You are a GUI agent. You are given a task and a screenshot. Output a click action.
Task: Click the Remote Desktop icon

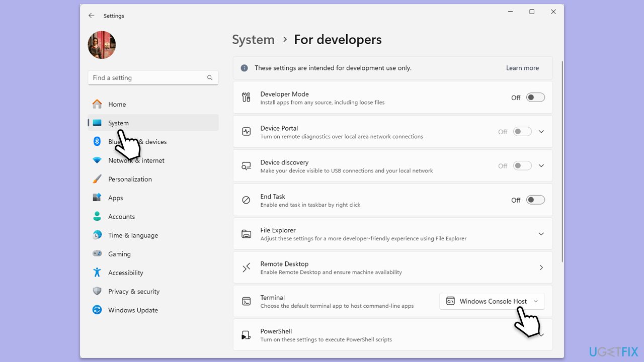(246, 267)
